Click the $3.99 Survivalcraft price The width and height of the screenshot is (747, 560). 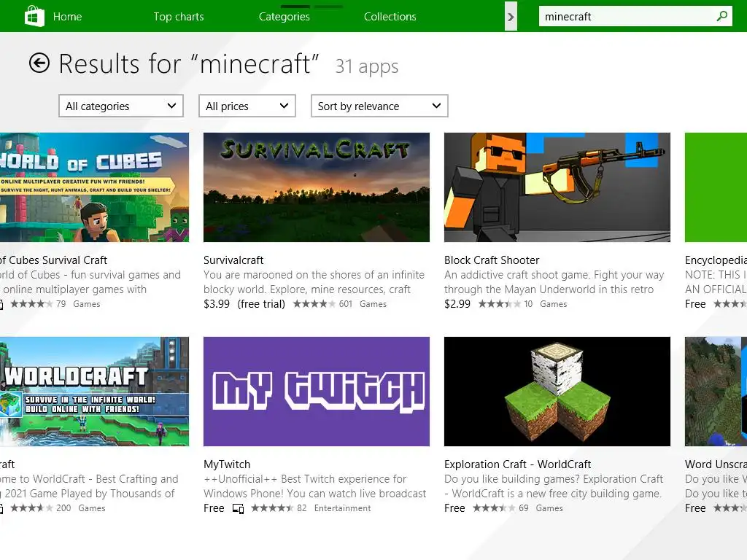coord(217,304)
